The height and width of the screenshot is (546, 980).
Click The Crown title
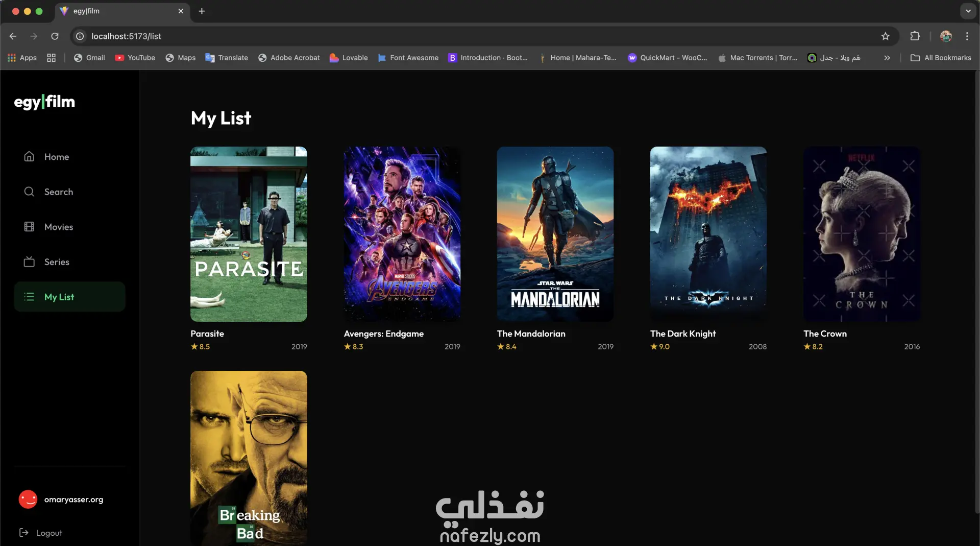[825, 334]
